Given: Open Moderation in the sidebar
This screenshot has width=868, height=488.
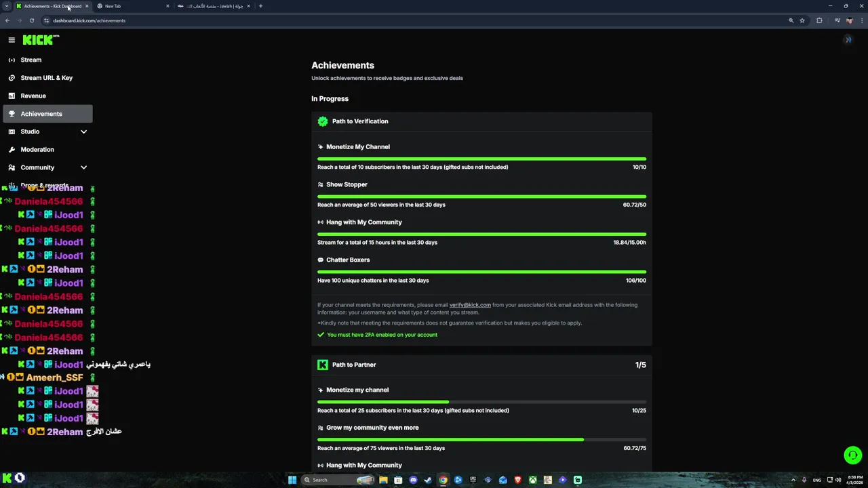Looking at the screenshot, I should pyautogui.click(x=47, y=150).
